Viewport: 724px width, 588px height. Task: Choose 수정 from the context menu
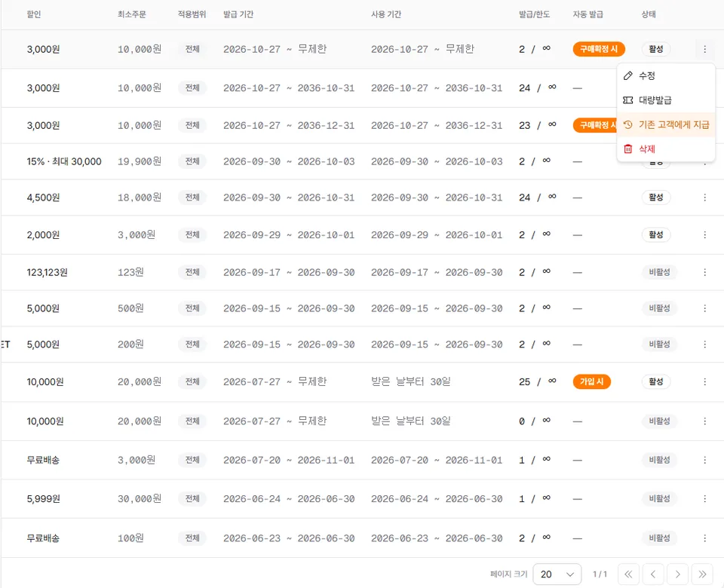pos(666,75)
